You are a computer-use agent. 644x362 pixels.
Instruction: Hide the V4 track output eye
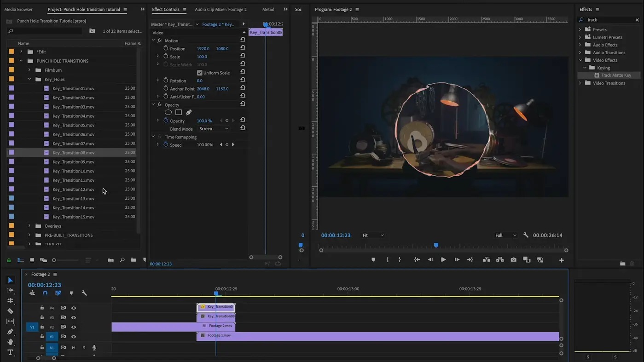tap(74, 308)
